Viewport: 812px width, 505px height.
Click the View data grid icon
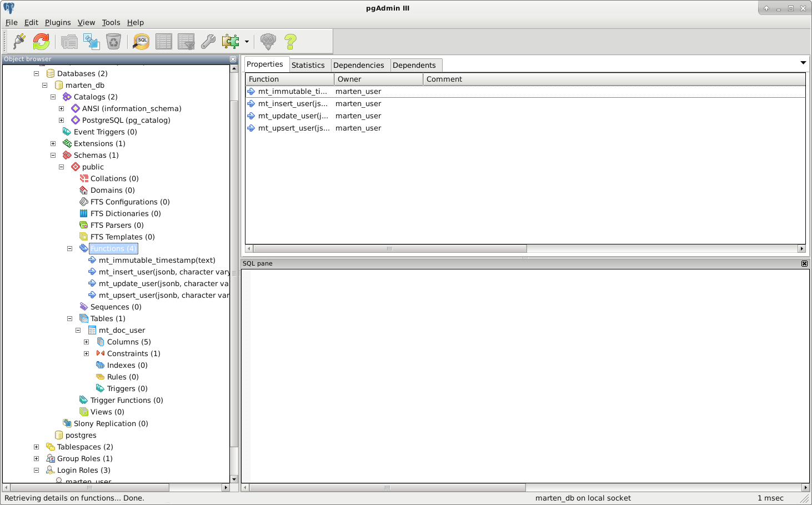pyautogui.click(x=163, y=41)
